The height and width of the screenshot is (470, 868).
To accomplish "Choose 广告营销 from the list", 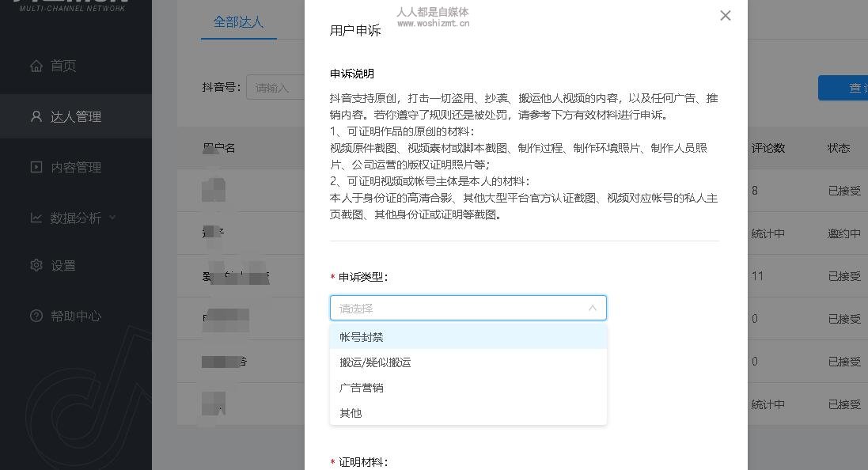I will (468, 388).
